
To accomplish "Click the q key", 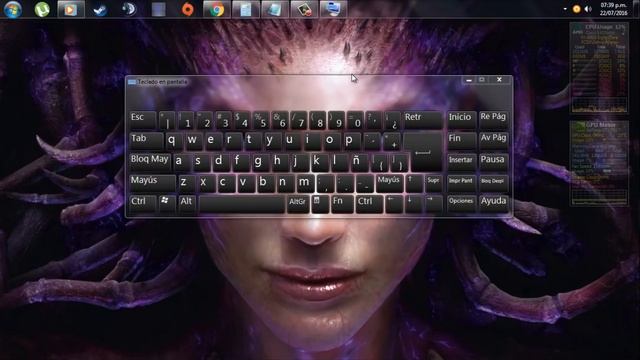I will 173,141.
